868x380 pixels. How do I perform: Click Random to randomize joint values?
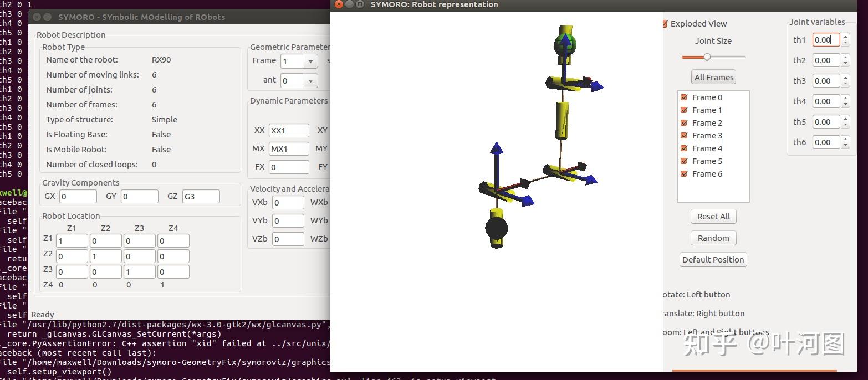pyautogui.click(x=713, y=238)
